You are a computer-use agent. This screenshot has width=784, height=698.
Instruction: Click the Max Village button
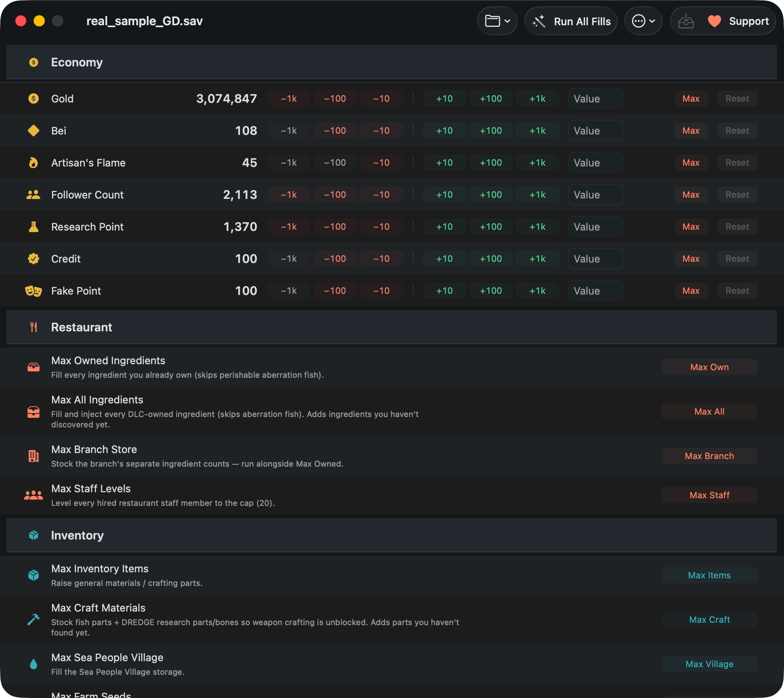pyautogui.click(x=709, y=664)
